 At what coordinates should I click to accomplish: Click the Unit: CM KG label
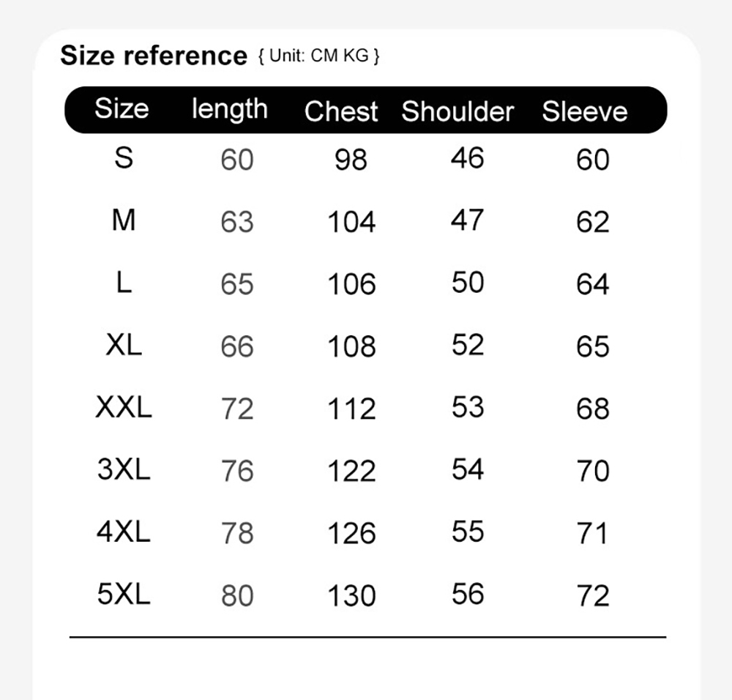[x=319, y=56]
